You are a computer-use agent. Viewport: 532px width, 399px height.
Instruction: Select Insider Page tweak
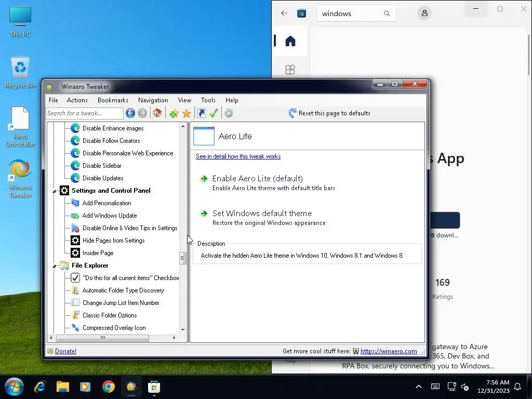98,253
